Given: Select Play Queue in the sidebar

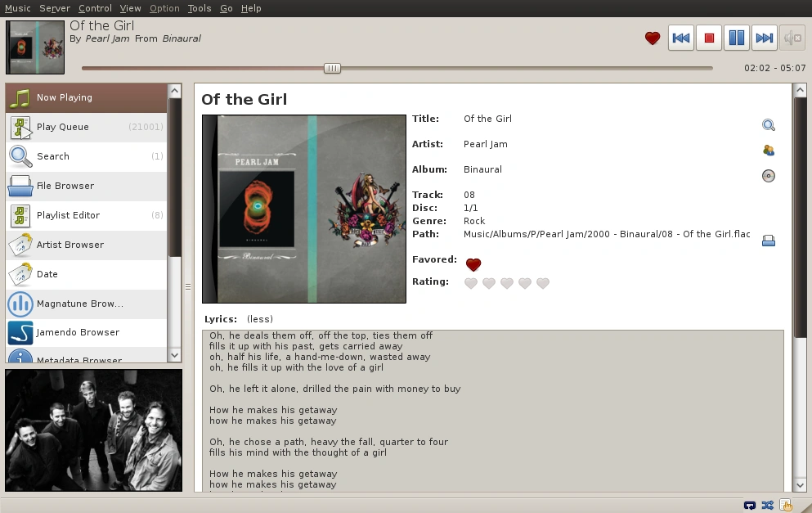Looking at the screenshot, I should pos(63,127).
